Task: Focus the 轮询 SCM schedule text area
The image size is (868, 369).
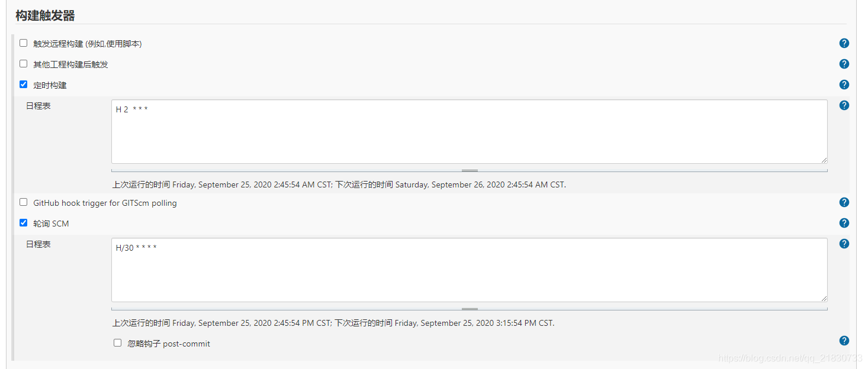Action: tap(469, 270)
